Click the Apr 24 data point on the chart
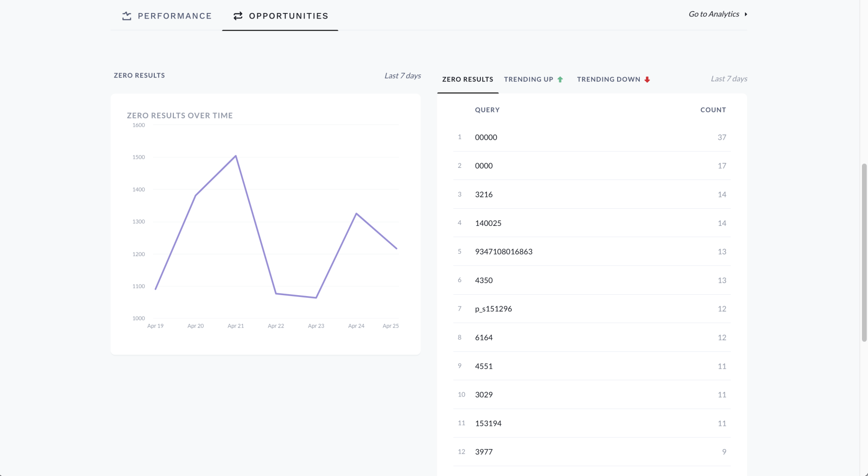 [356, 213]
